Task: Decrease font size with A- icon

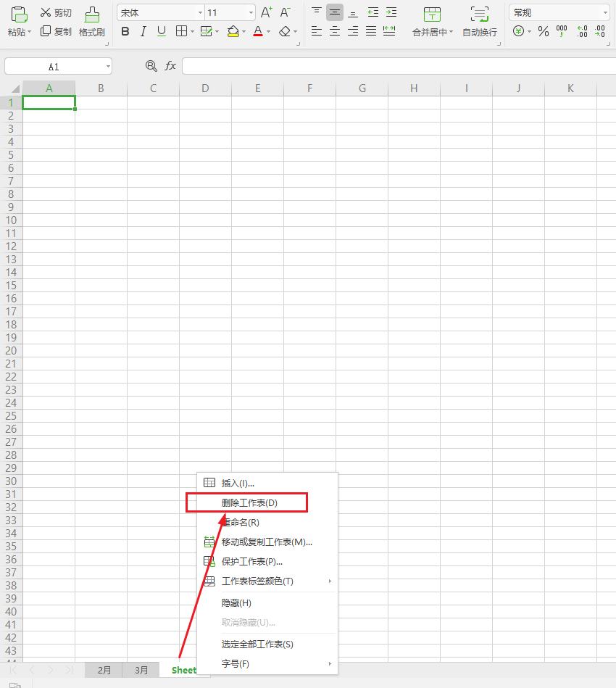Action: pos(286,12)
